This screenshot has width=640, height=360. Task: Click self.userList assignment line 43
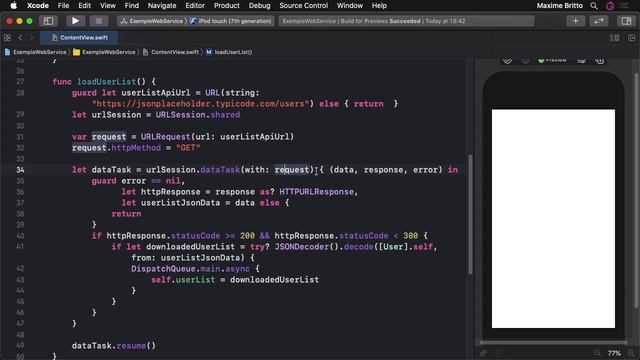pyautogui.click(x=235, y=280)
